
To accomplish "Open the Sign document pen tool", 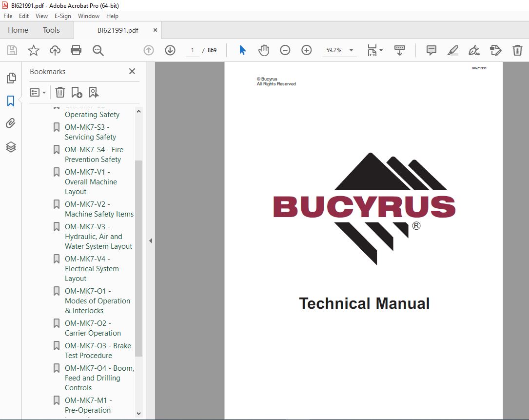I will point(474,50).
